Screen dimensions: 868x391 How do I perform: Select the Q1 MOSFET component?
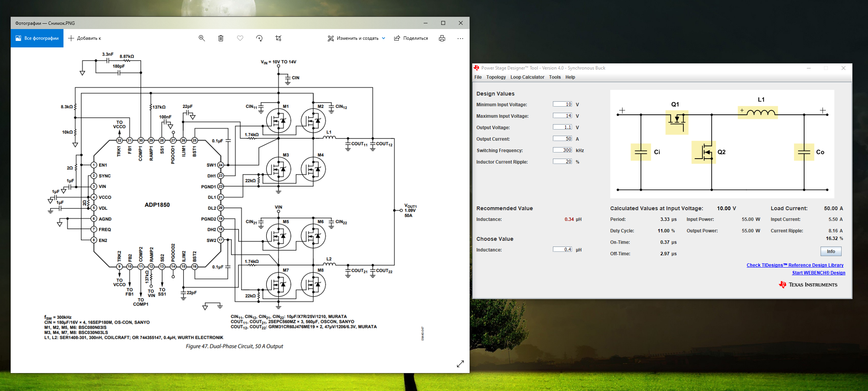coord(677,122)
